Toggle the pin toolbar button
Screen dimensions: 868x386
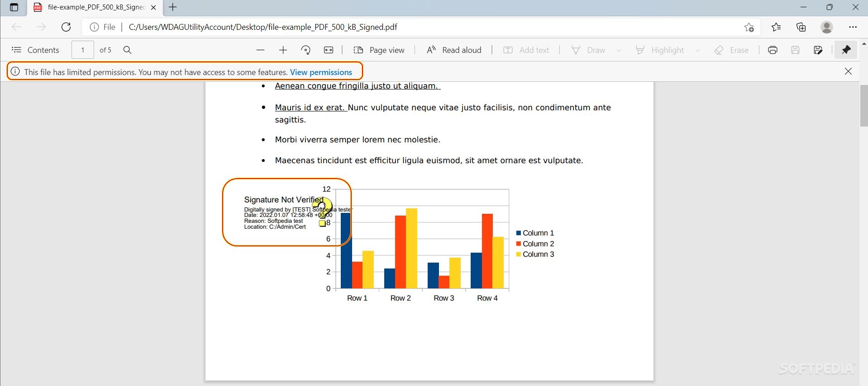(x=846, y=50)
